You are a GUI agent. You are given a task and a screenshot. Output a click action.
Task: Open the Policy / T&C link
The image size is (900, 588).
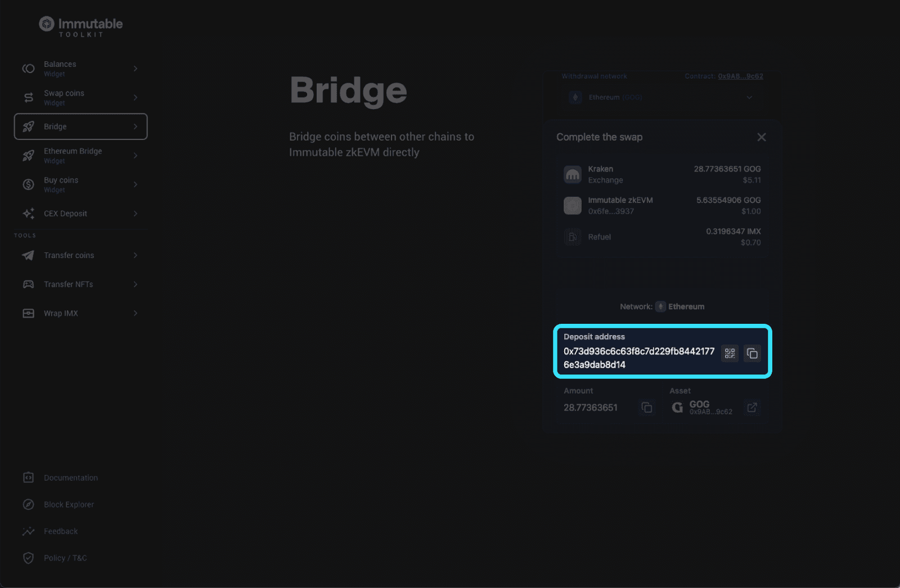click(x=65, y=558)
